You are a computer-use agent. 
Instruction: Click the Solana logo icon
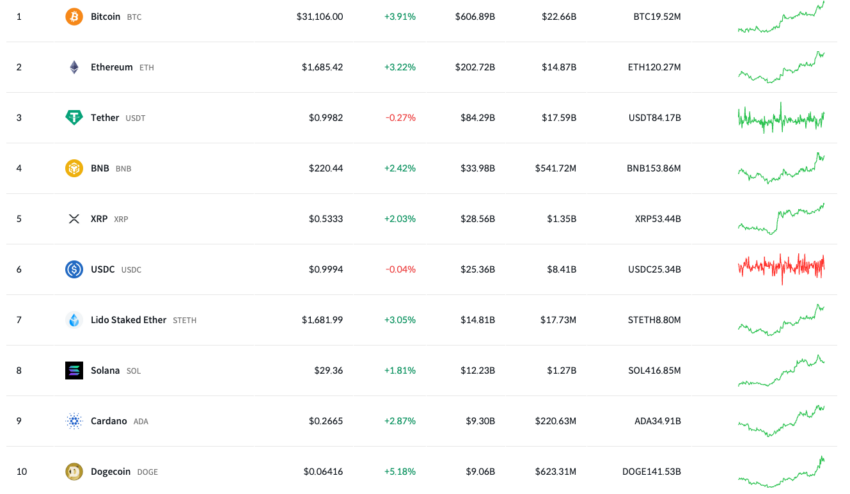tap(74, 370)
